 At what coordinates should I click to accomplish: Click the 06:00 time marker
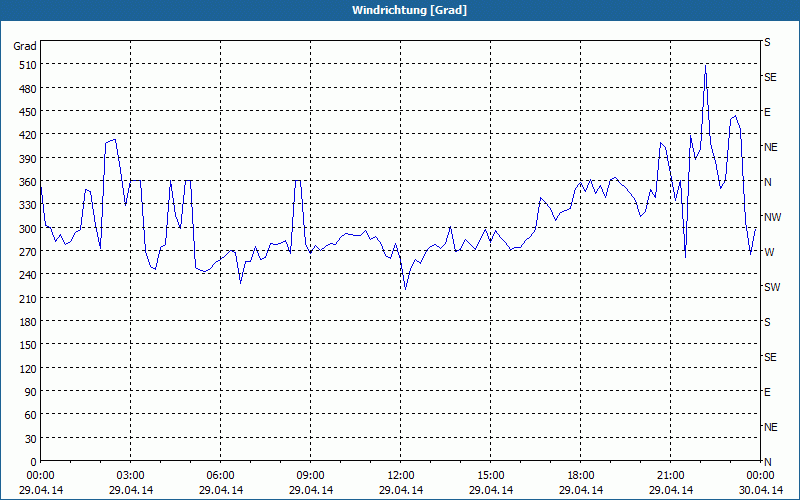221,475
